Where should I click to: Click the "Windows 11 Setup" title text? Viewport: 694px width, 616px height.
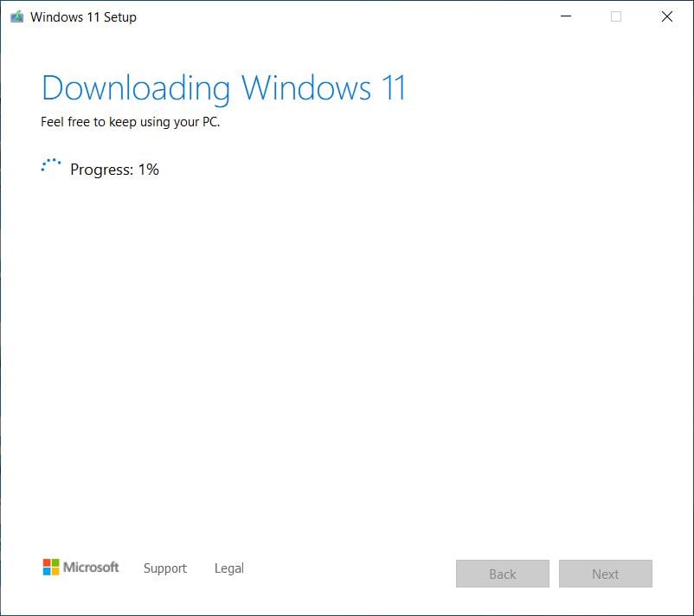click(83, 17)
